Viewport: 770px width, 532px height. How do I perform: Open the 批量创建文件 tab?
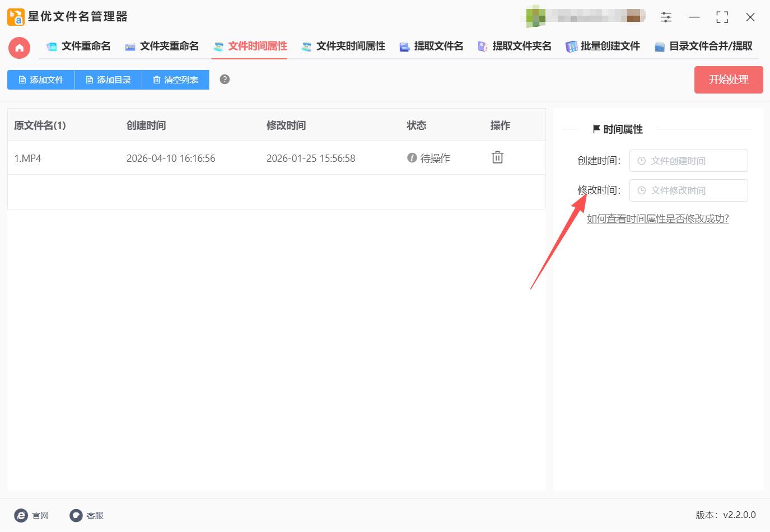(603, 46)
